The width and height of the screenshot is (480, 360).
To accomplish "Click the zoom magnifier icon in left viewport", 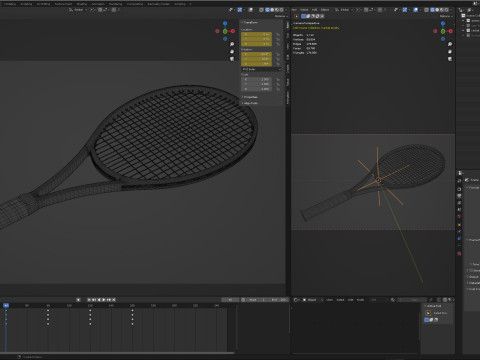I will [x=232, y=44].
